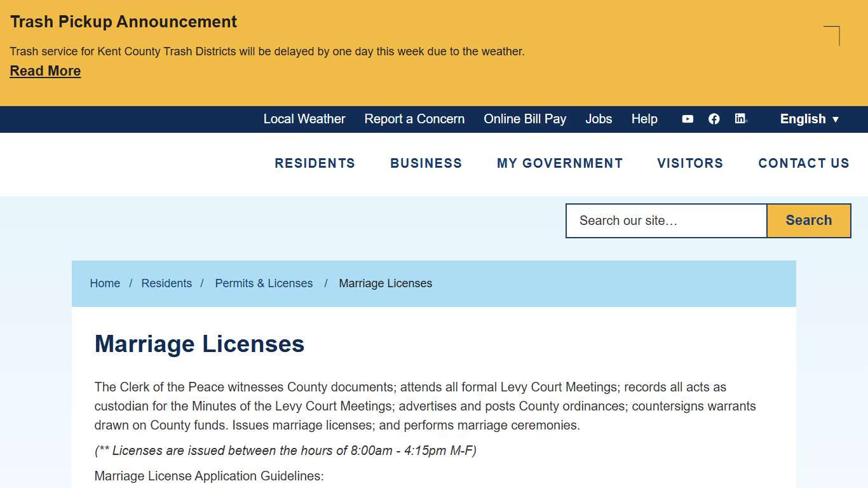The image size is (868, 488).
Task: Open the RESIDENTS navigation menu
Action: click(315, 163)
